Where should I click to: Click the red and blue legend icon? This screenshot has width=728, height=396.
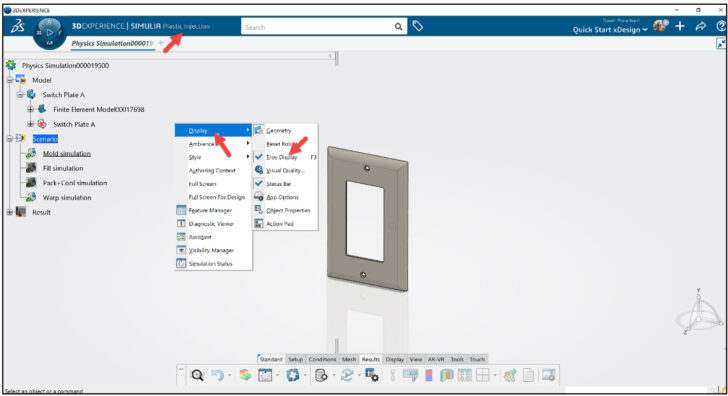[x=429, y=375]
